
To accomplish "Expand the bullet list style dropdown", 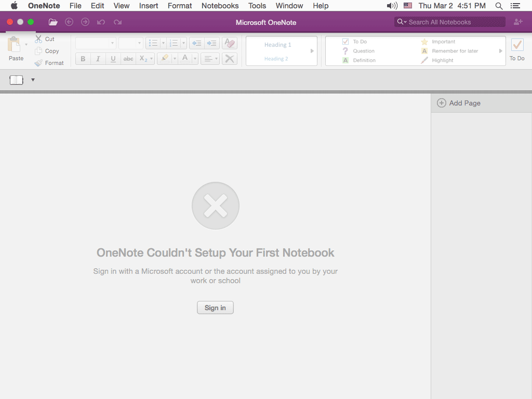I will [x=163, y=44].
